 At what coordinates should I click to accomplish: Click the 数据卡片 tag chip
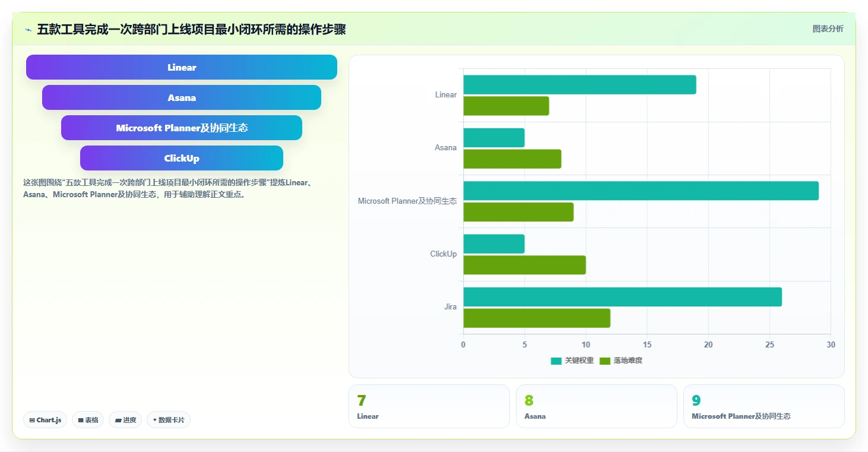tap(169, 420)
